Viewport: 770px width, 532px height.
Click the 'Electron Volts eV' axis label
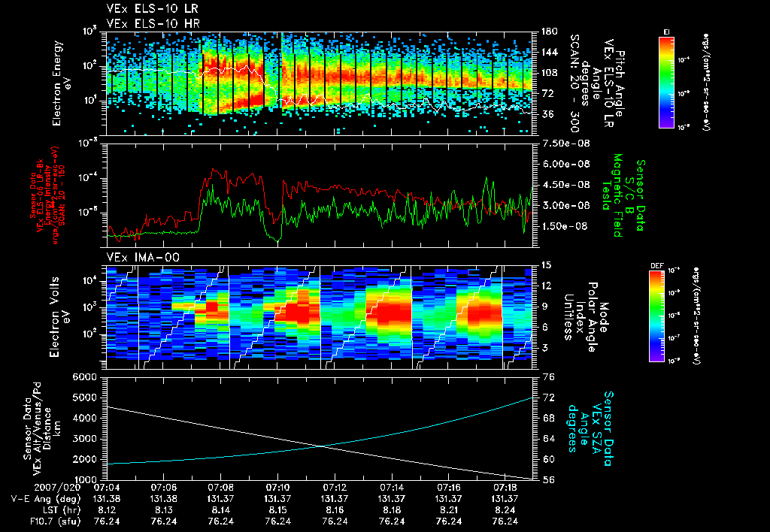pyautogui.click(x=59, y=317)
